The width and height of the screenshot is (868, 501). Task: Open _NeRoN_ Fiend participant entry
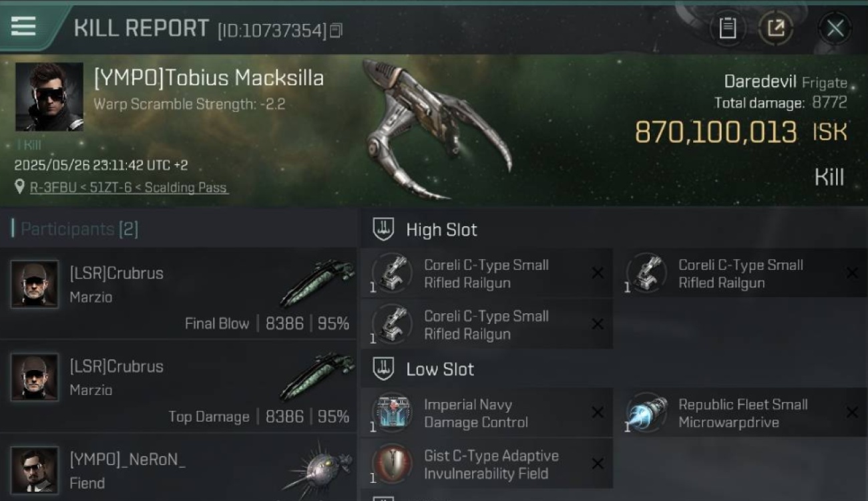click(178, 468)
